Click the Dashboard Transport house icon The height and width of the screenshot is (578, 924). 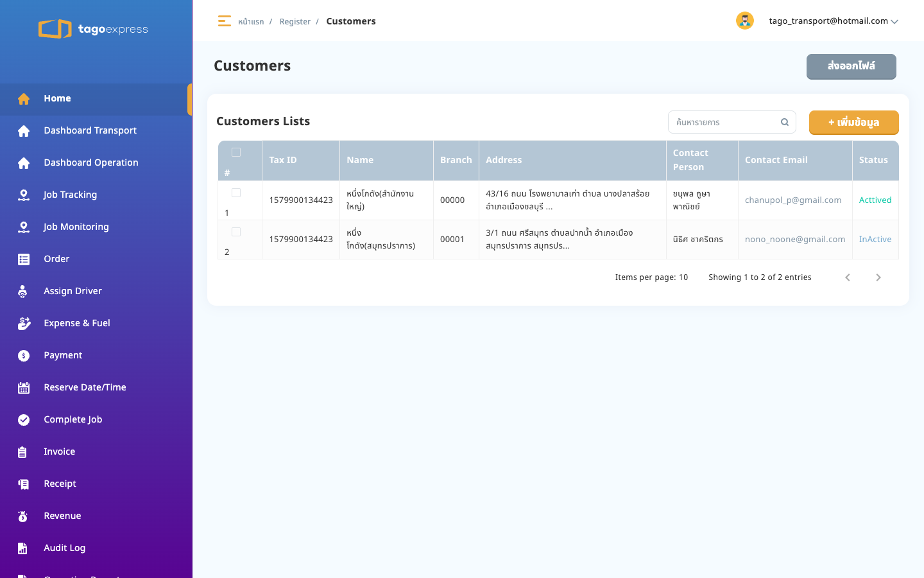click(24, 131)
